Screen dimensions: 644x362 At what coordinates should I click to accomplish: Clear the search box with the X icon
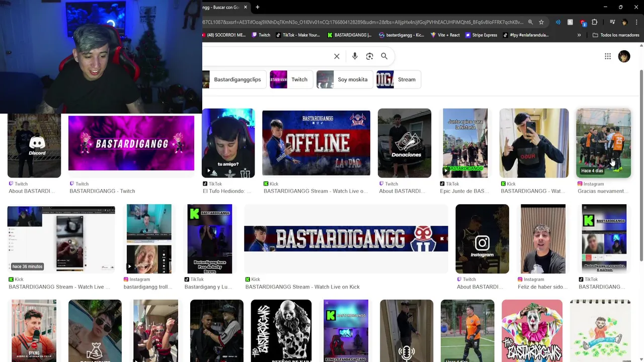coord(337,56)
